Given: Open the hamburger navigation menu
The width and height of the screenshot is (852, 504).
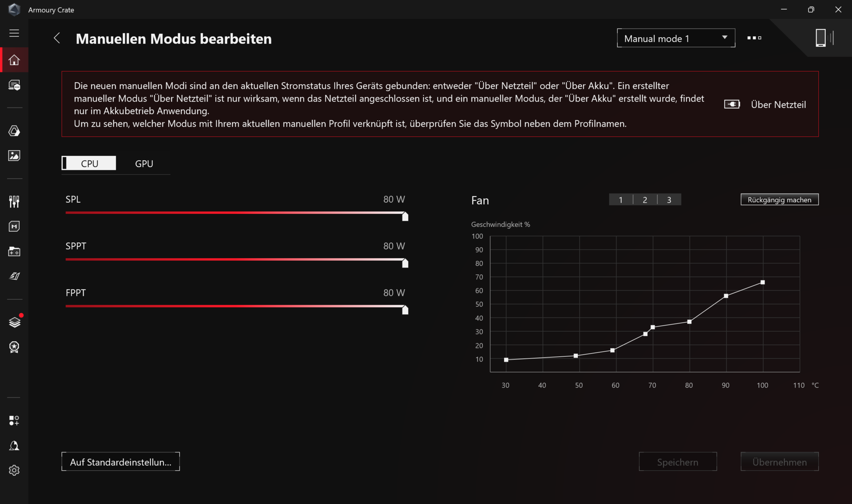Looking at the screenshot, I should click(14, 33).
